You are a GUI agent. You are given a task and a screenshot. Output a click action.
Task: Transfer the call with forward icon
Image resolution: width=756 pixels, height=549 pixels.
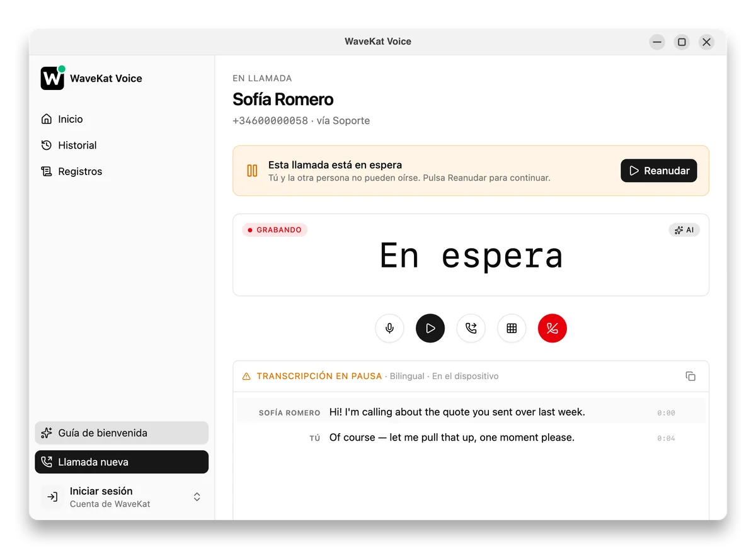click(471, 328)
